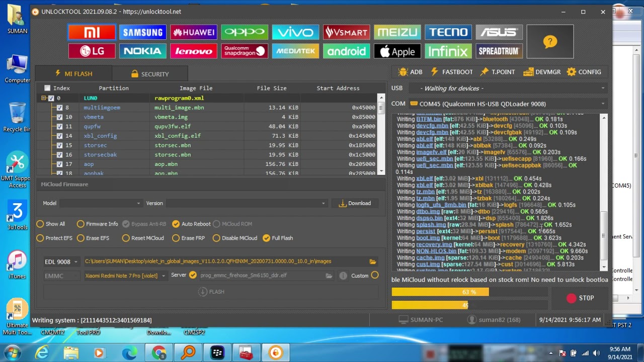Select the Huawei brand logo

pyautogui.click(x=194, y=33)
